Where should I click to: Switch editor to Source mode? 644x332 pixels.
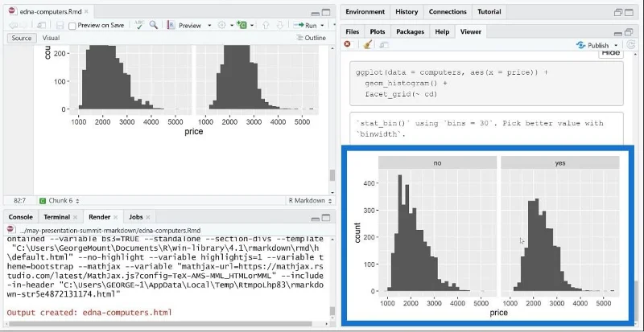pyautogui.click(x=22, y=38)
